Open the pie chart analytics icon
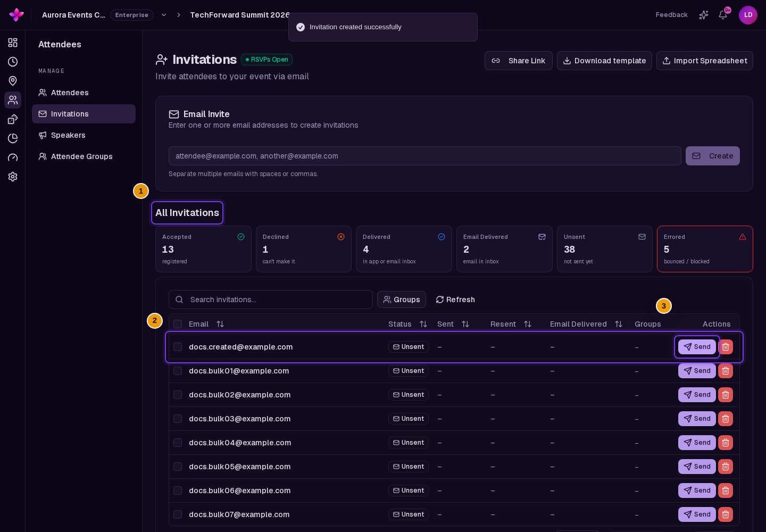The image size is (766, 532). coord(13,138)
